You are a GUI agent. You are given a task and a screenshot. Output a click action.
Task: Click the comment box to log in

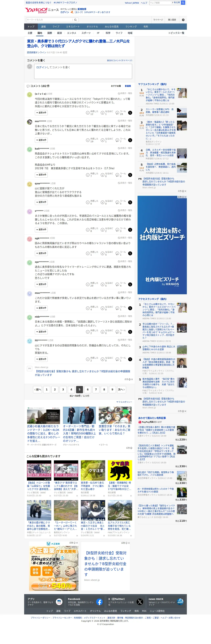click(x=83, y=71)
